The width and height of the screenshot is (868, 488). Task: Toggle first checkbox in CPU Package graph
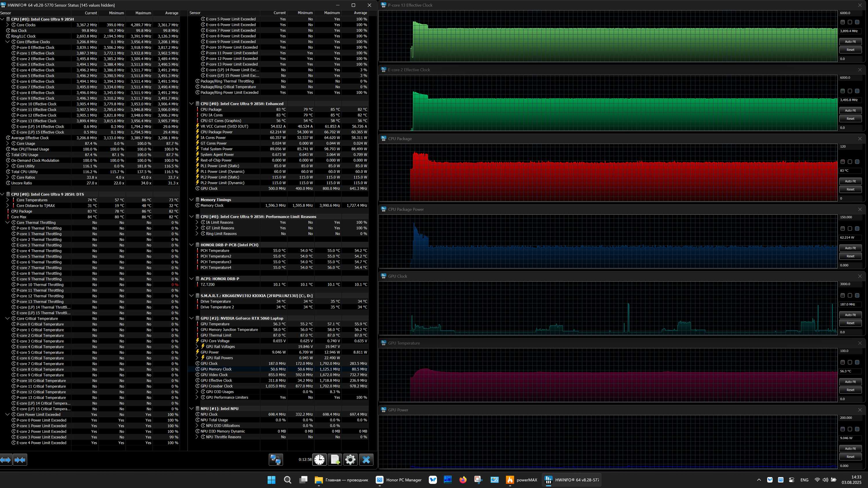842,162
